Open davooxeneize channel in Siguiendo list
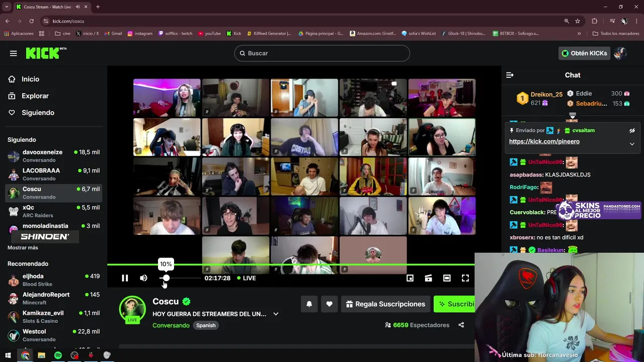The image size is (644, 362). tap(53, 156)
